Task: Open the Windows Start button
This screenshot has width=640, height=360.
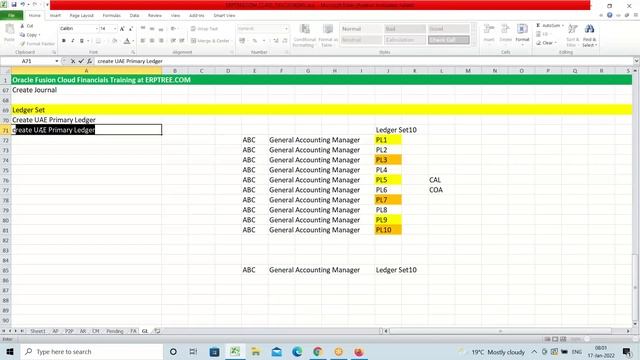Action: point(10,351)
